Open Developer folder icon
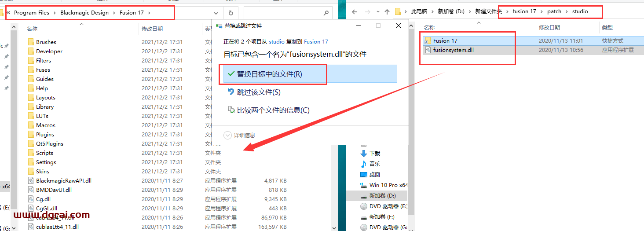Image resolution: width=644 pixels, height=231 pixels. [31, 51]
